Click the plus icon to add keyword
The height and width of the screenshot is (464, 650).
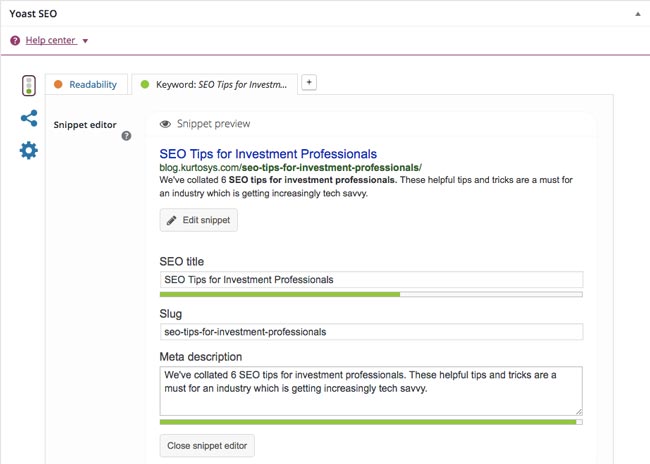pos(309,83)
